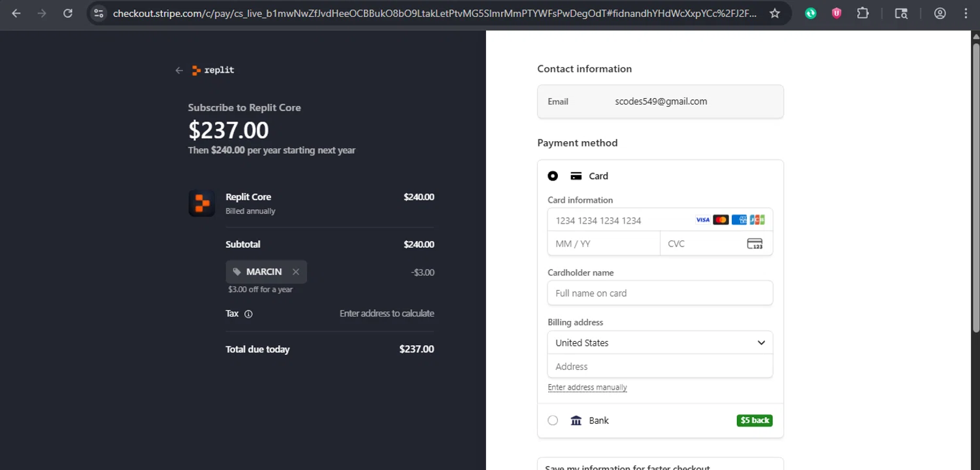The width and height of the screenshot is (980, 470).
Task: Click the Full name on card field
Action: (660, 293)
